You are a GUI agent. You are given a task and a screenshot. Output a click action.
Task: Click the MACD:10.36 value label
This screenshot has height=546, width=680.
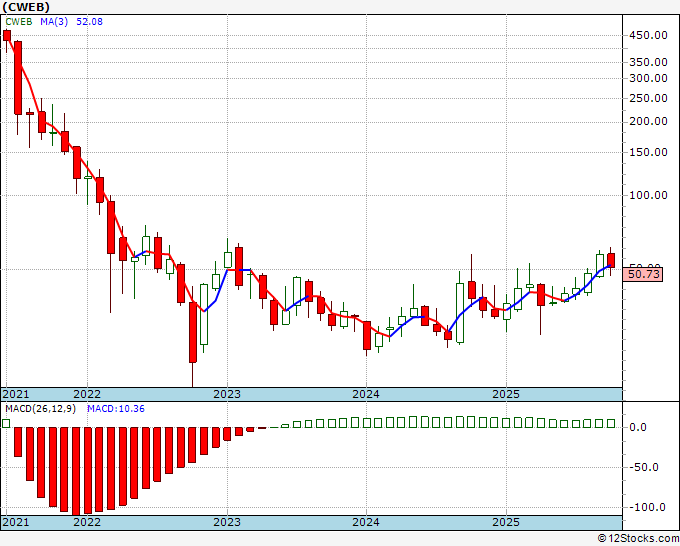click(116, 409)
